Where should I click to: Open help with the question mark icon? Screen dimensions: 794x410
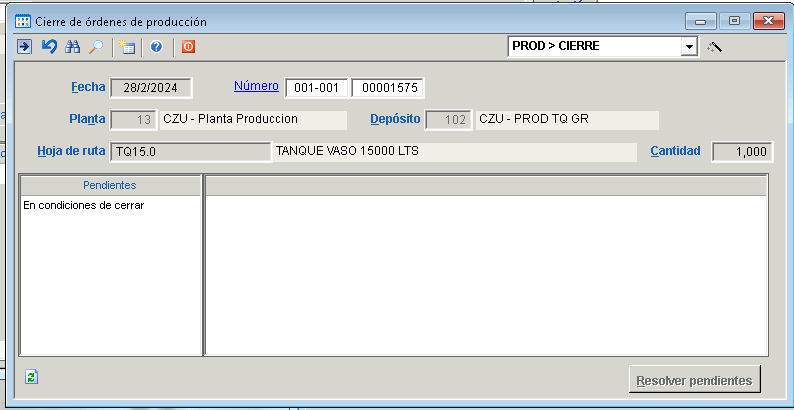point(157,46)
